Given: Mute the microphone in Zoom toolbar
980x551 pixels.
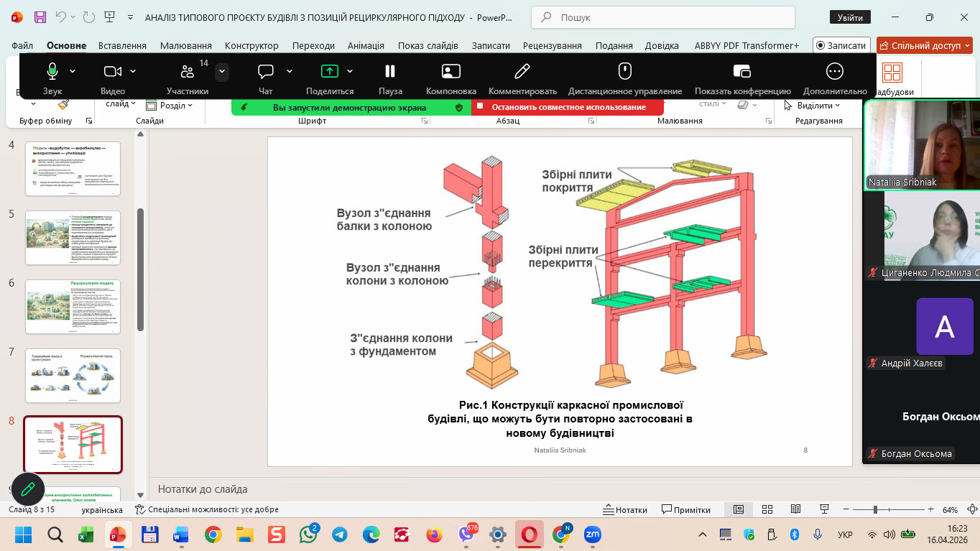Looking at the screenshot, I should (x=52, y=71).
